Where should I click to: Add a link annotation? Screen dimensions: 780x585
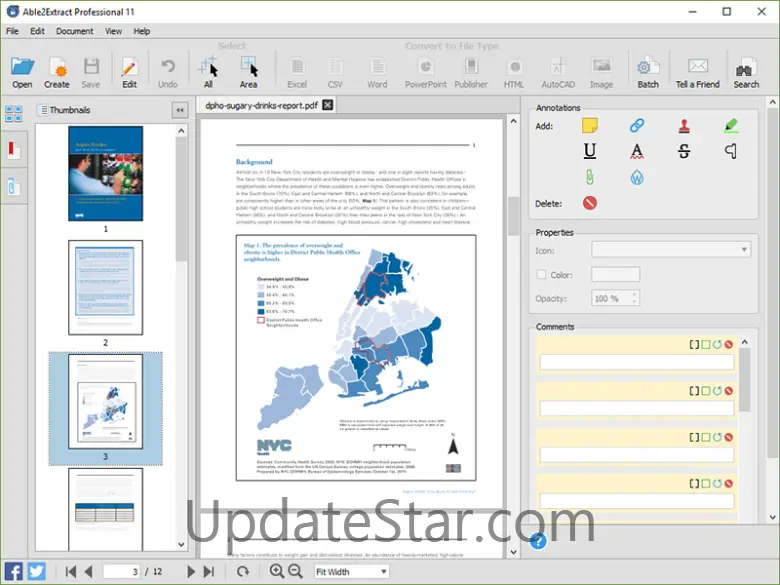(637, 125)
